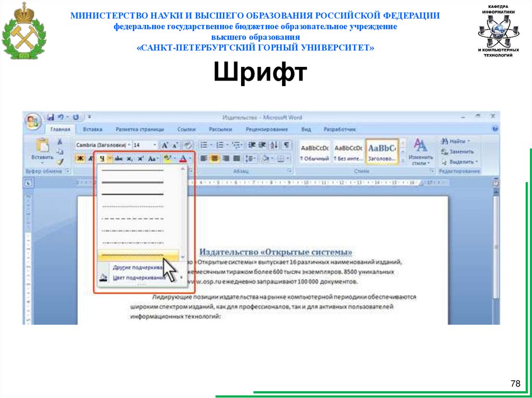Click multilevel list icon
This screenshot has height=398, width=532.
[x=236, y=145]
